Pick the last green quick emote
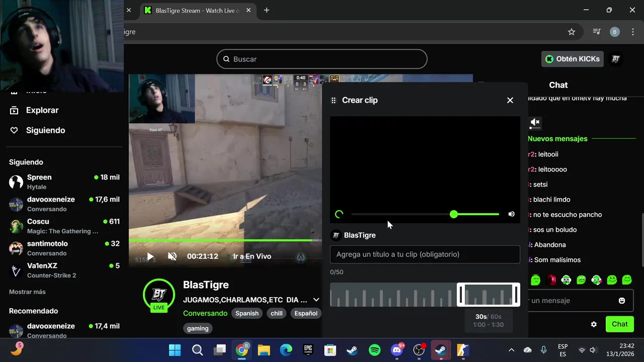This screenshot has width=644, height=362. click(x=627, y=280)
